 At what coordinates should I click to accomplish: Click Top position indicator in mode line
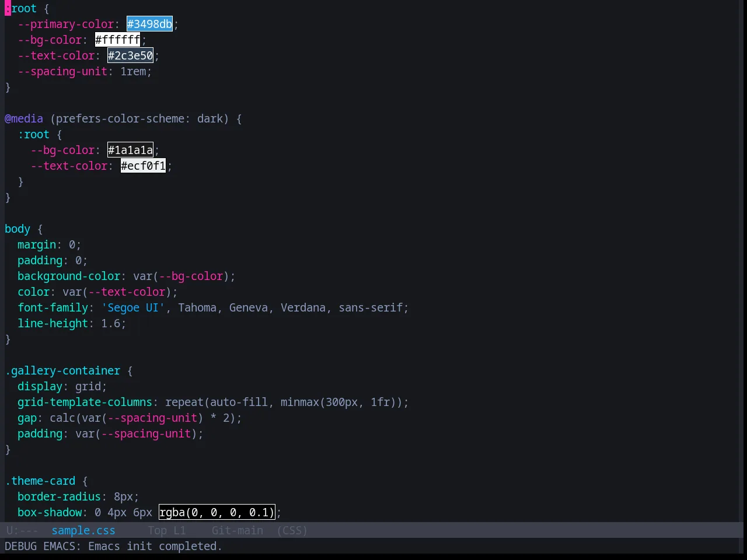157,530
